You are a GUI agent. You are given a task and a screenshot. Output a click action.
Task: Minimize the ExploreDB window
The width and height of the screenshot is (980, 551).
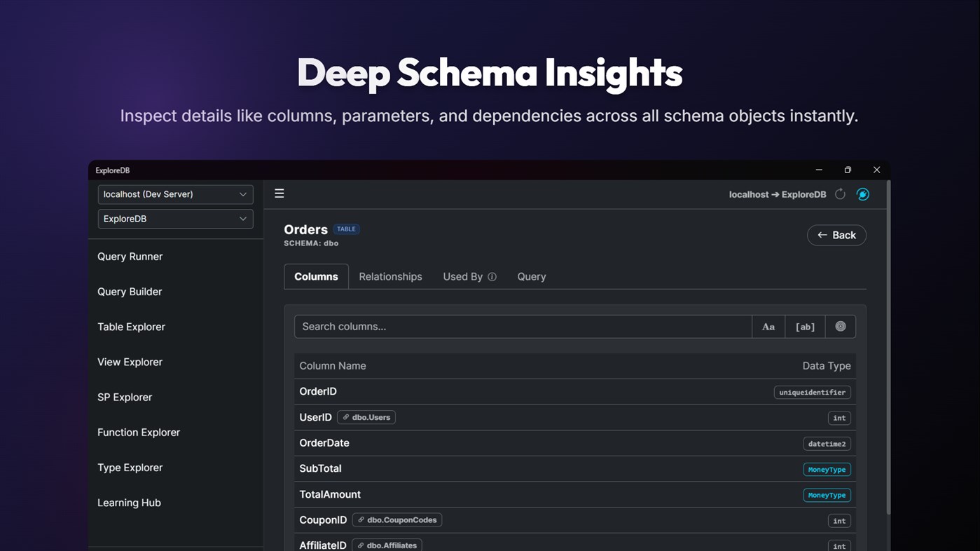[819, 170]
